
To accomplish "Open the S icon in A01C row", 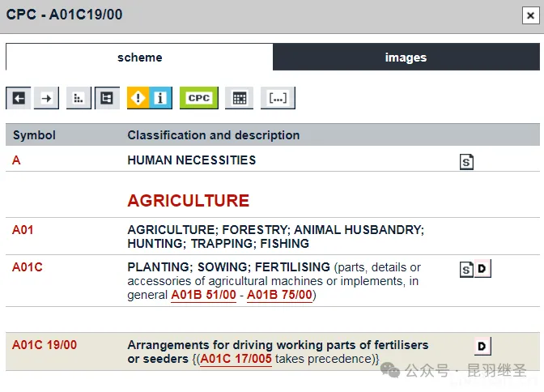I will click(x=466, y=269).
